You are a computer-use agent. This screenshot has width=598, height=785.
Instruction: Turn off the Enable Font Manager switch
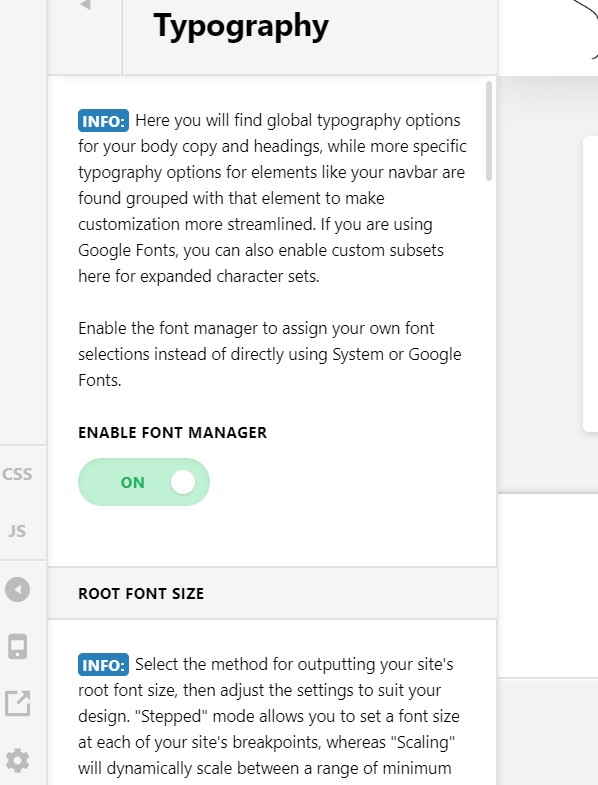click(x=144, y=482)
